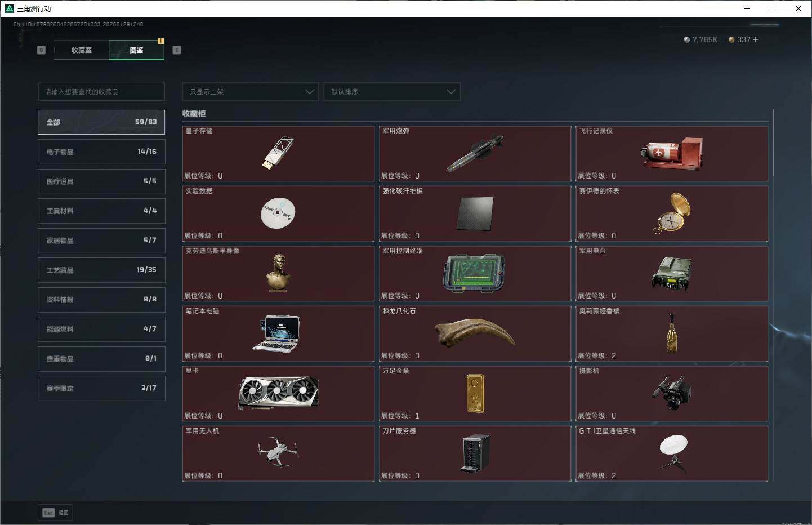Show the 赛季限定 category items

[x=101, y=388]
